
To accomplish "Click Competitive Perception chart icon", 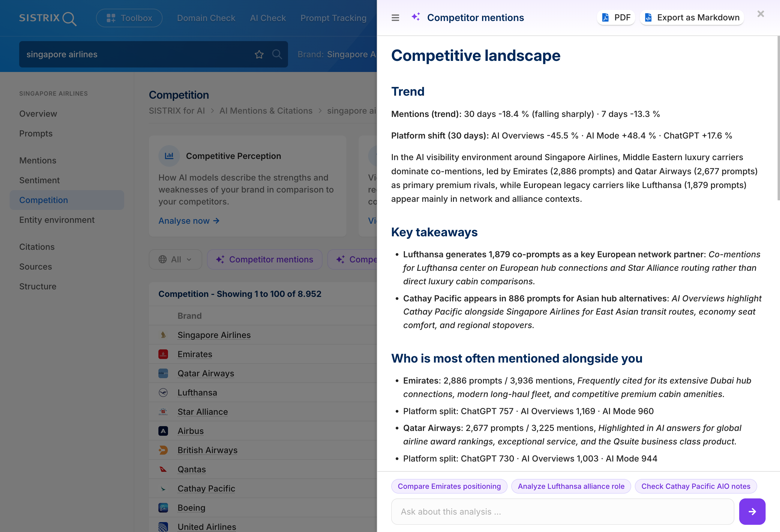I will (169, 156).
